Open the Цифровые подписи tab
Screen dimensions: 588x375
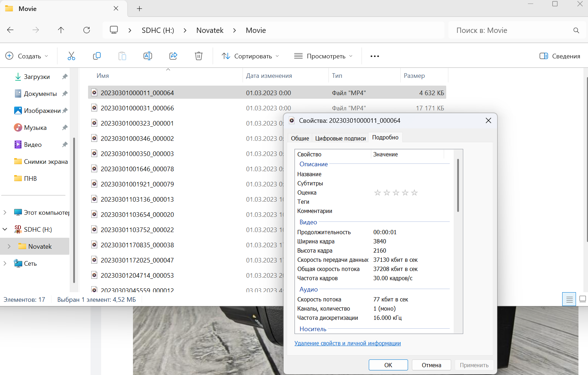(x=340, y=138)
